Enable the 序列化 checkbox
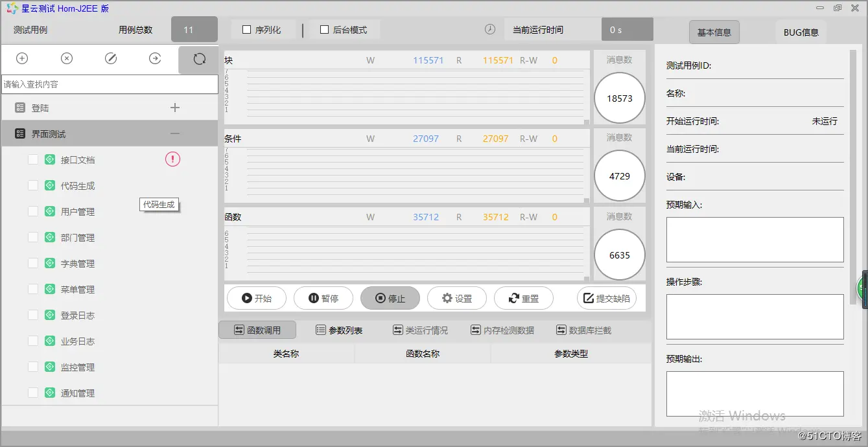The width and height of the screenshot is (868, 447). point(246,29)
